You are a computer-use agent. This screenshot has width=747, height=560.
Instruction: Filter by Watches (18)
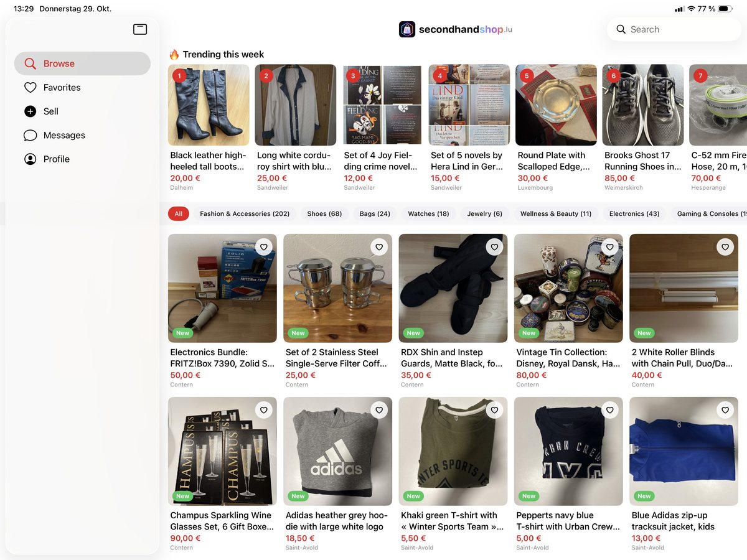click(428, 213)
